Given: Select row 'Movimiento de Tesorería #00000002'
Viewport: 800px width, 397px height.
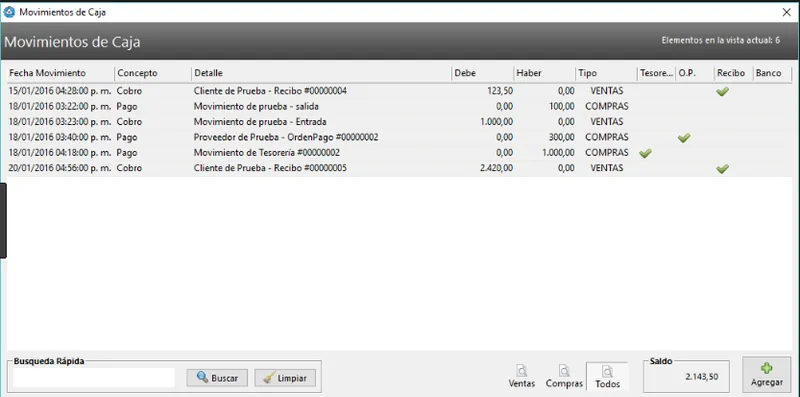Looking at the screenshot, I should click(399, 153).
